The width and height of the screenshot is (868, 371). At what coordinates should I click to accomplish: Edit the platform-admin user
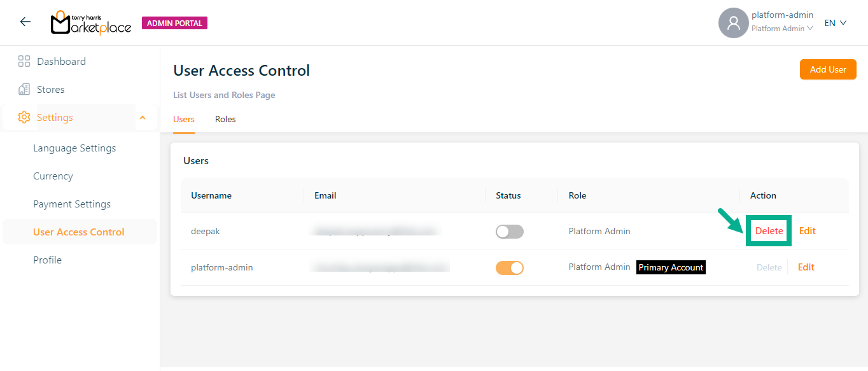coord(806,267)
